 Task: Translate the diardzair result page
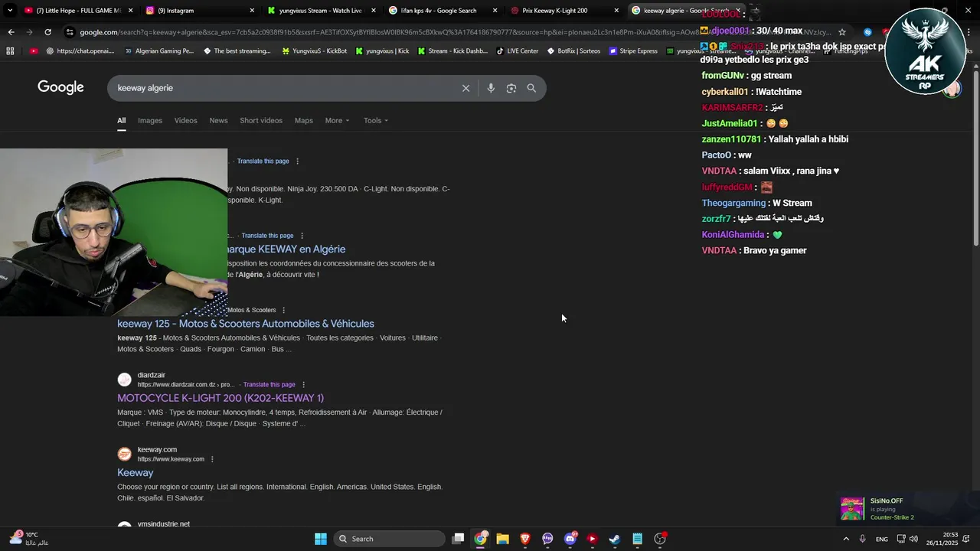tap(269, 385)
